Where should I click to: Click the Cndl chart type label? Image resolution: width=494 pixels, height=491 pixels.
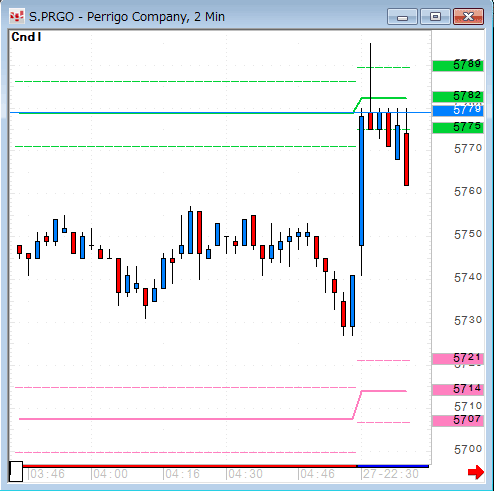(26, 37)
